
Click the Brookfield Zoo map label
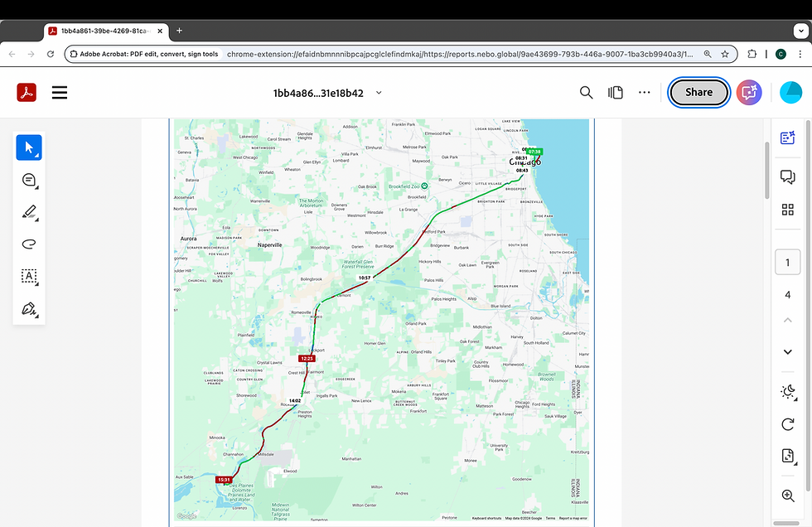(404, 186)
